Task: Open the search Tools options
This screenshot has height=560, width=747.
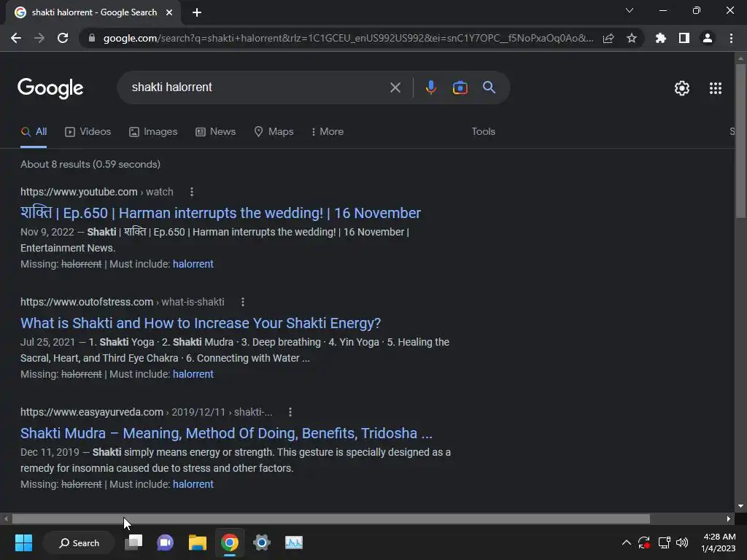Action: pyautogui.click(x=483, y=132)
